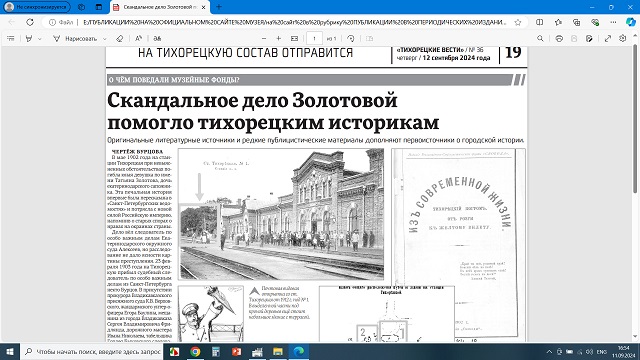The width and height of the screenshot is (640, 360).
Task: Zoom out the PDF
Action: 264,38
